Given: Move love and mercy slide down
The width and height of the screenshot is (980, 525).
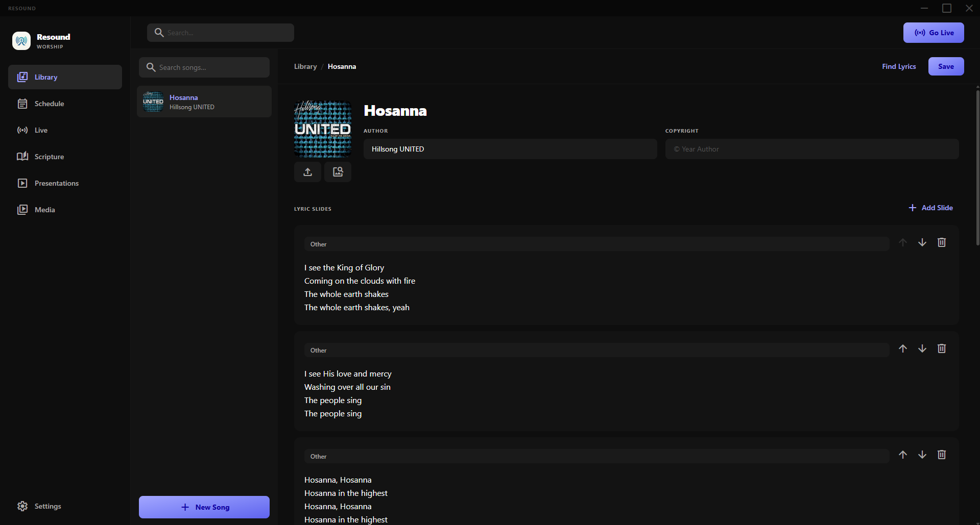Looking at the screenshot, I should pyautogui.click(x=922, y=348).
